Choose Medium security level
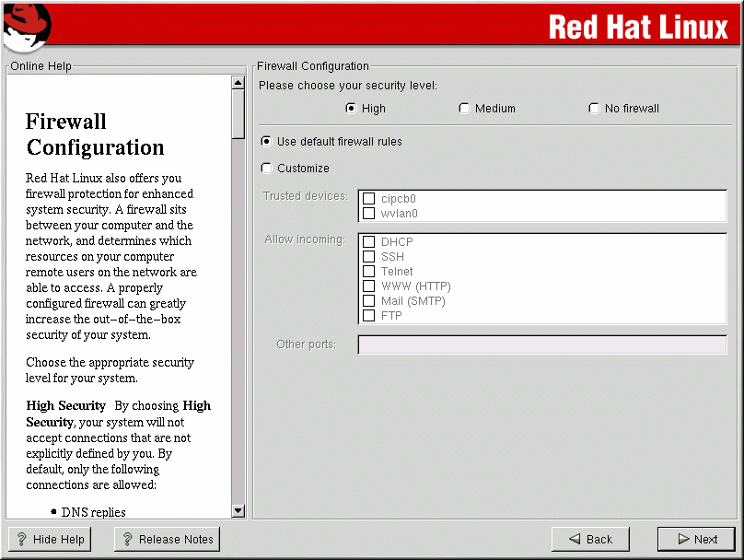 tap(464, 108)
